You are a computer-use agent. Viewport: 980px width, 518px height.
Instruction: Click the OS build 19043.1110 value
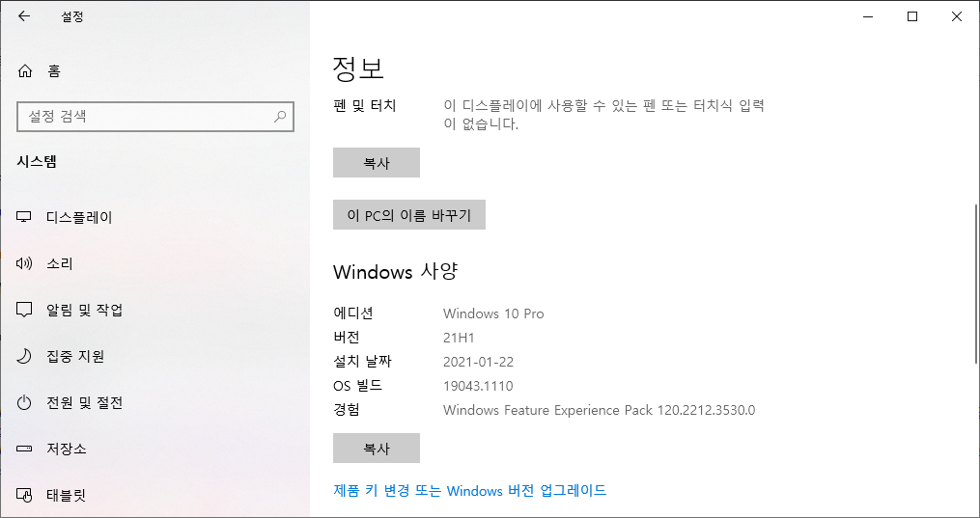pyautogui.click(x=478, y=386)
